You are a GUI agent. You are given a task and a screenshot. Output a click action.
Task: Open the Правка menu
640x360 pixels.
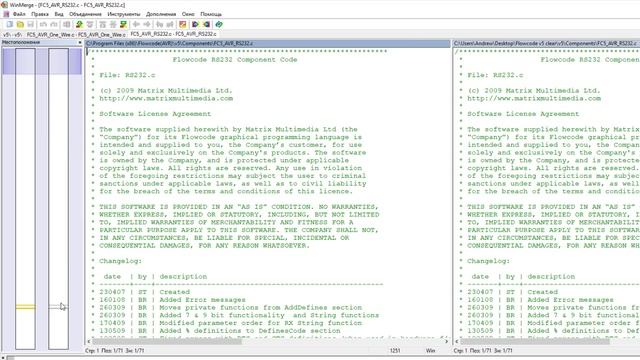40,14
